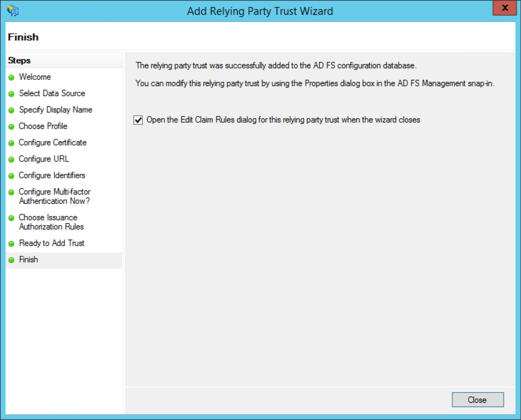Click the Finish step label
This screenshot has height=420, width=521.
(x=28, y=259)
